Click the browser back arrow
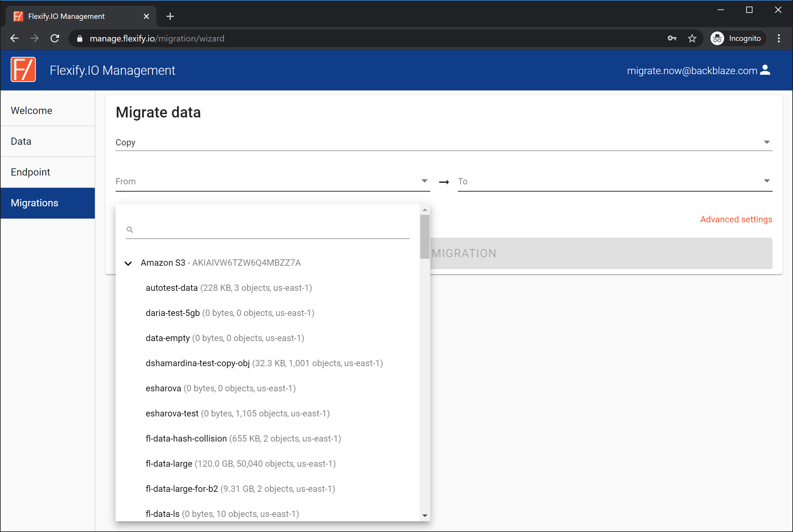Image resolution: width=793 pixels, height=532 pixels. 14,38
